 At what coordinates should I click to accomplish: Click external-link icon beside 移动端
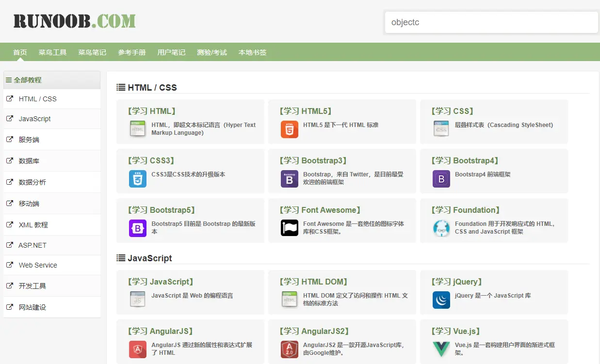point(10,203)
